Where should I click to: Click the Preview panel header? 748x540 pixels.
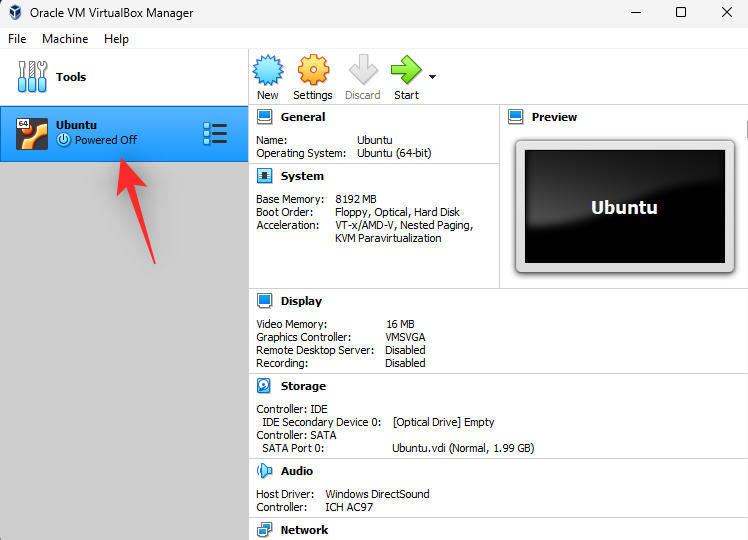554,117
